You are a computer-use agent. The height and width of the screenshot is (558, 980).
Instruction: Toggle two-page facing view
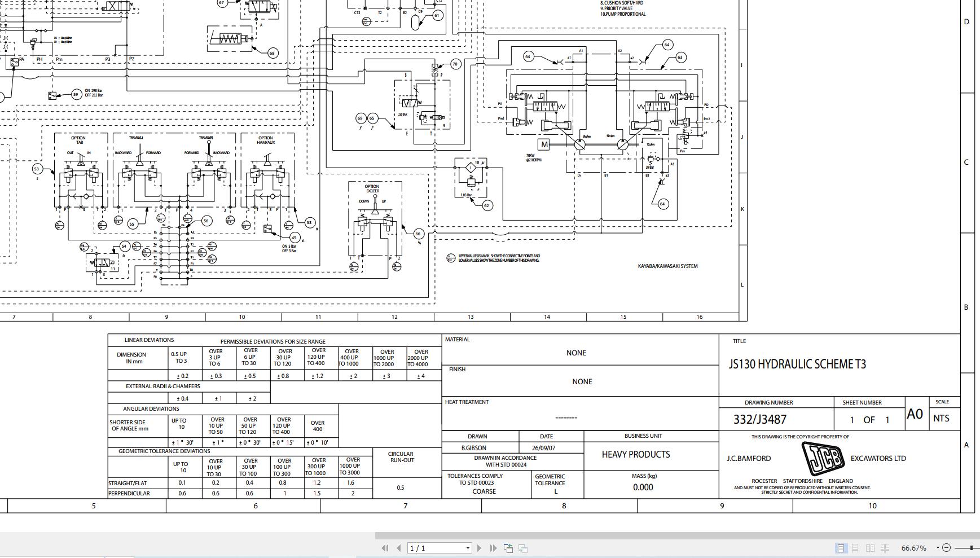(x=870, y=548)
